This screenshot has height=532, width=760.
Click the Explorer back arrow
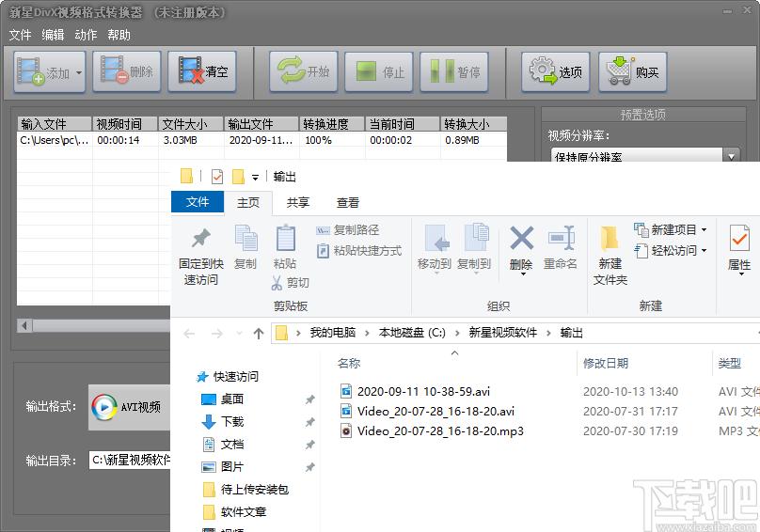tap(189, 334)
